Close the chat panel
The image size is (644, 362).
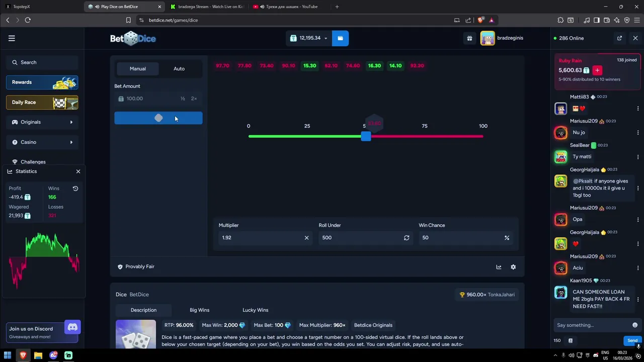pos(635,38)
